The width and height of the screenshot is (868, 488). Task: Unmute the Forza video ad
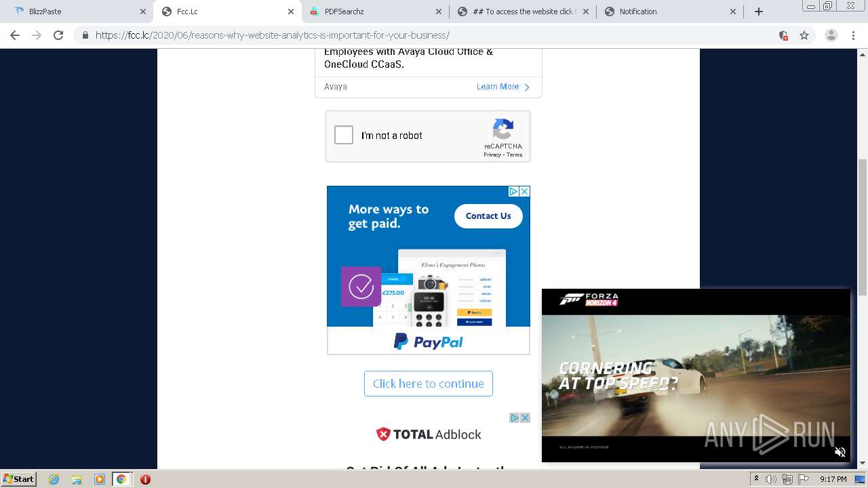(840, 451)
